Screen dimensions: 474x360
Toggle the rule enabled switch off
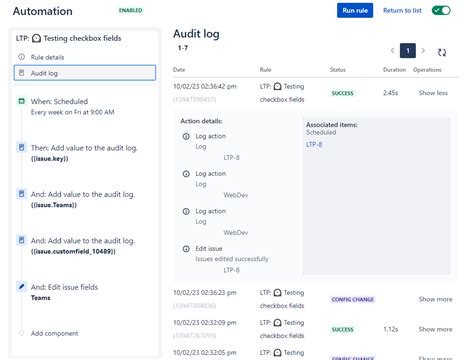(441, 11)
